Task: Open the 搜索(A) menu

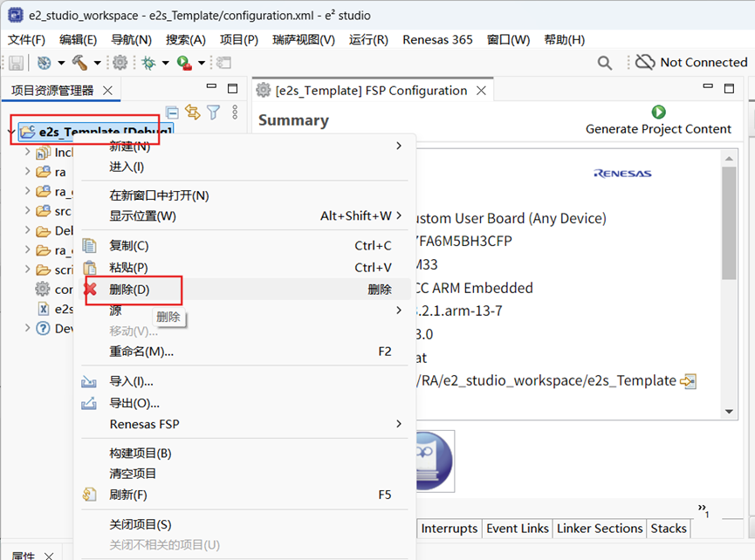Action: [185, 39]
